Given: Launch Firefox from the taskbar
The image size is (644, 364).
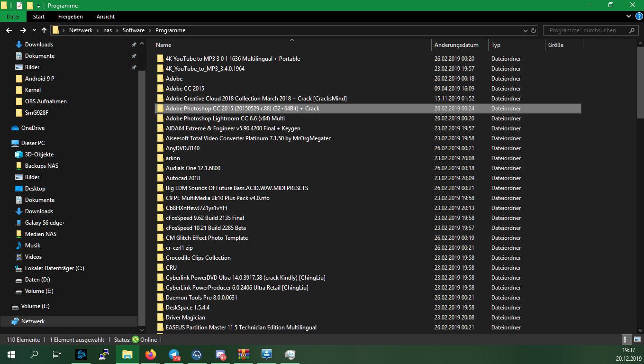Looking at the screenshot, I should [x=151, y=355].
